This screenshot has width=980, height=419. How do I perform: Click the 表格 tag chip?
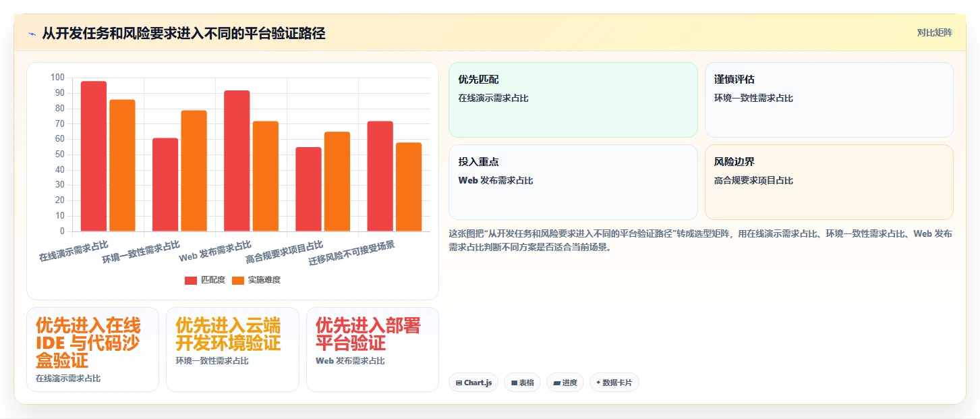[522, 383]
